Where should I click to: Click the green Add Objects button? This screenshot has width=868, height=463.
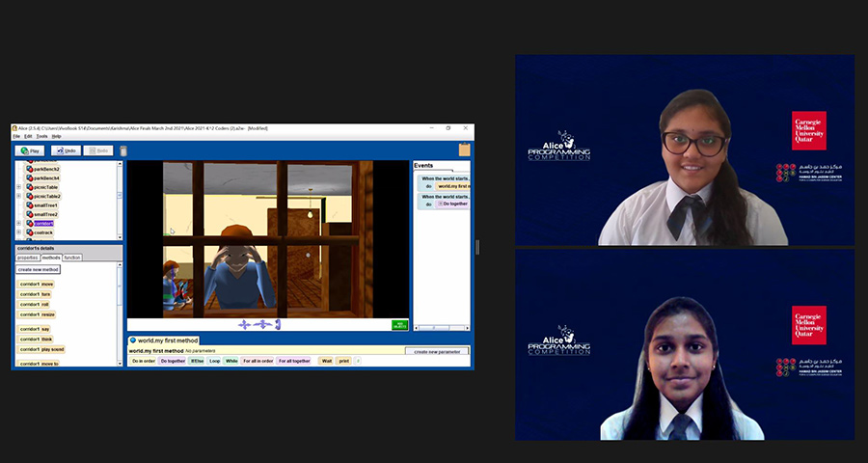399,325
